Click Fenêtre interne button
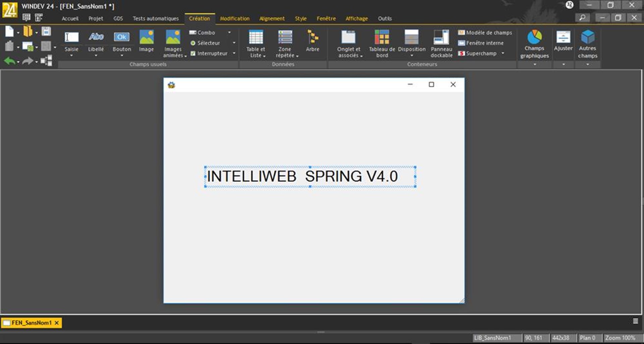The image size is (644, 344). coord(481,43)
